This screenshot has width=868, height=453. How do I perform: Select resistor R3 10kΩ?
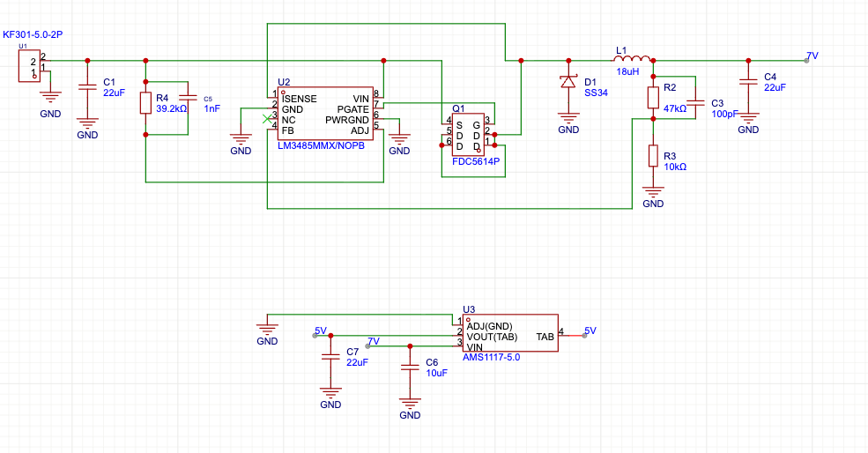pyautogui.click(x=653, y=156)
